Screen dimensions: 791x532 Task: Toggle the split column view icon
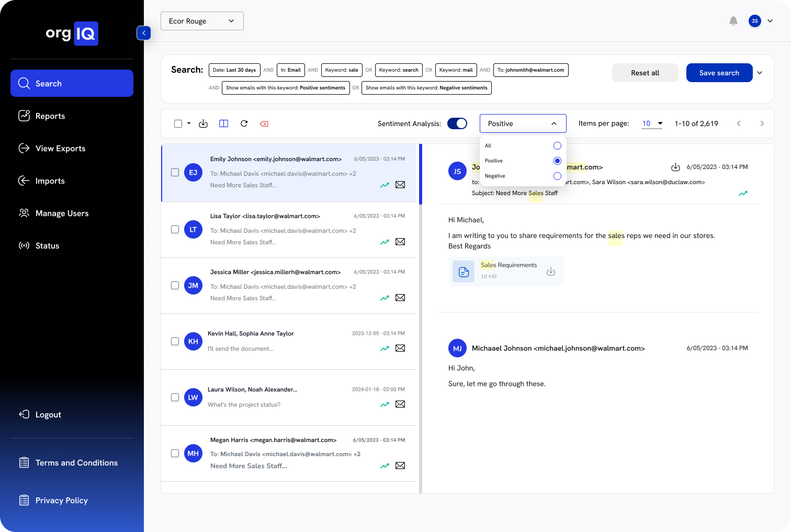point(223,123)
